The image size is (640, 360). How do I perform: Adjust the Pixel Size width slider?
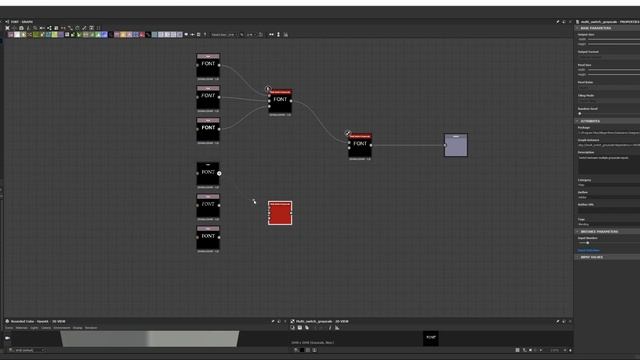[613, 70]
